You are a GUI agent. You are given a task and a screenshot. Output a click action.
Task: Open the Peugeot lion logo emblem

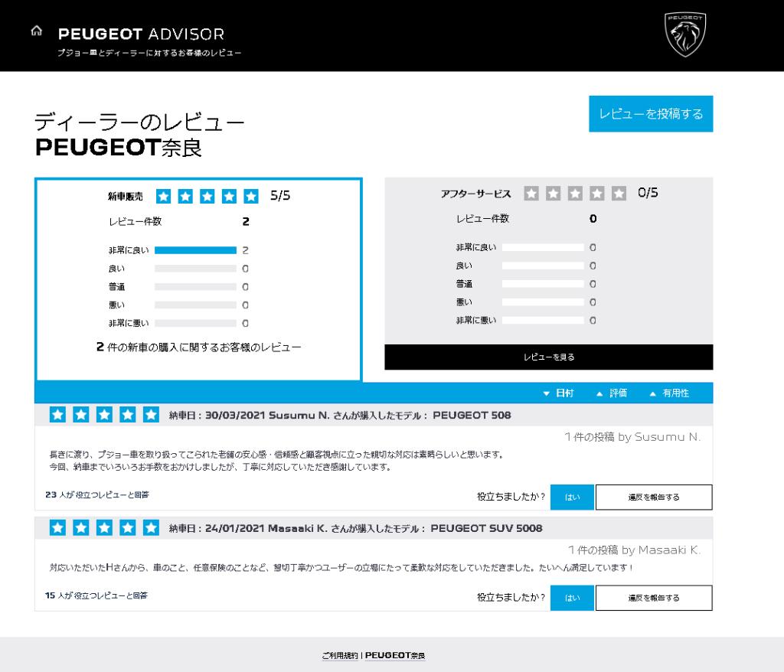(x=685, y=34)
